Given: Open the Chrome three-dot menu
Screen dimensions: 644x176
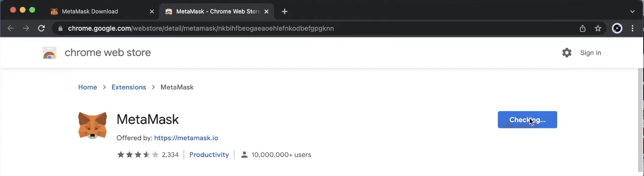Looking at the screenshot, I should (633, 28).
